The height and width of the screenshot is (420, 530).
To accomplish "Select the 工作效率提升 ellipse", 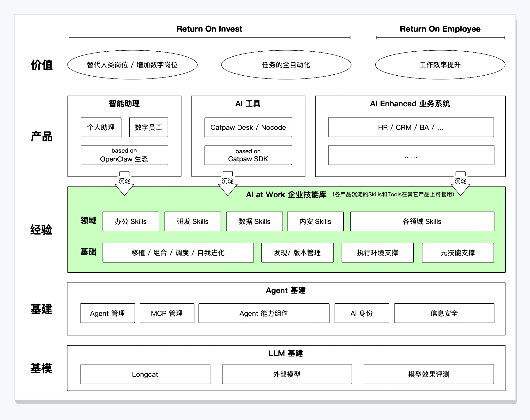I will [x=440, y=65].
